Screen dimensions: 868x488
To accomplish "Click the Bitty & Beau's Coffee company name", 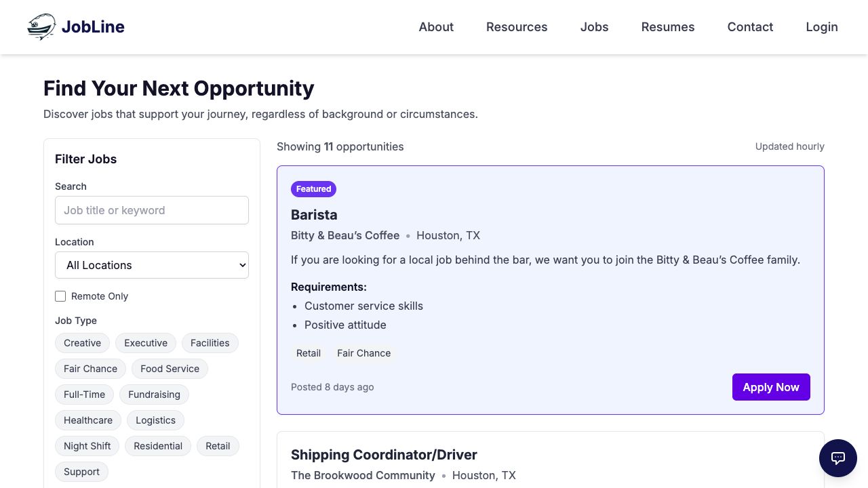I will [x=345, y=235].
